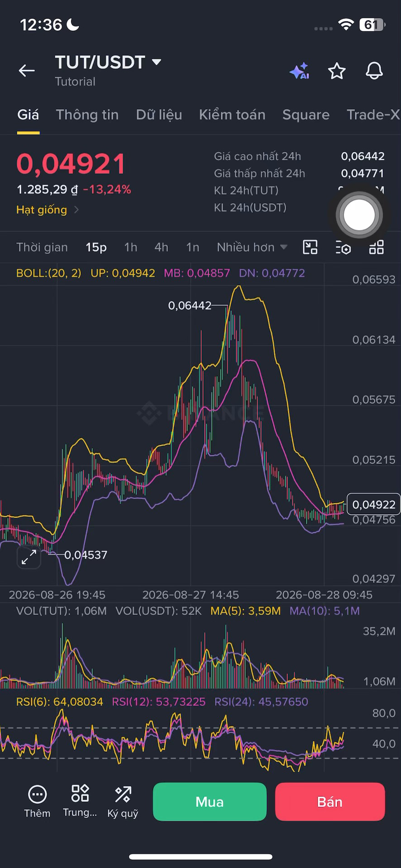The height and width of the screenshot is (868, 401).
Task: Switch to Trade-X tab
Action: [x=373, y=115]
